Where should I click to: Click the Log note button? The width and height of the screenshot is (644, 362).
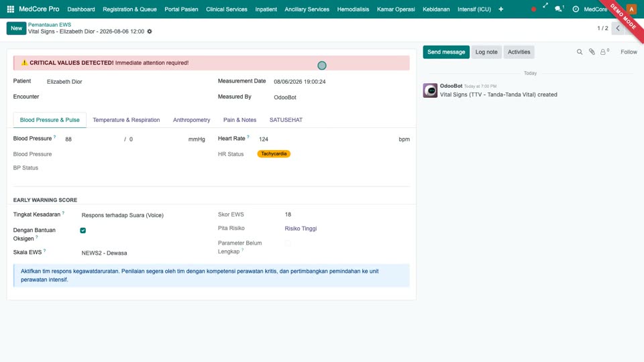coord(486,52)
